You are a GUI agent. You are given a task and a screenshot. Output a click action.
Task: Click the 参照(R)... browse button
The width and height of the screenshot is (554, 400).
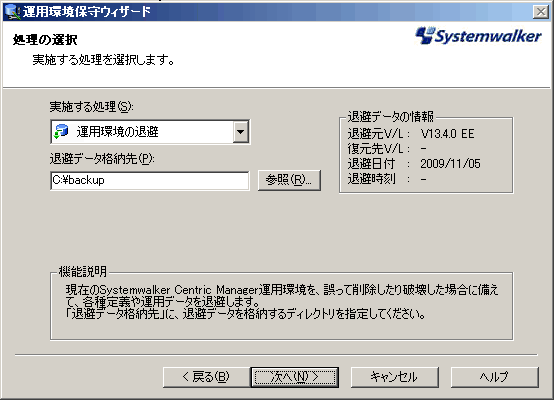289,180
